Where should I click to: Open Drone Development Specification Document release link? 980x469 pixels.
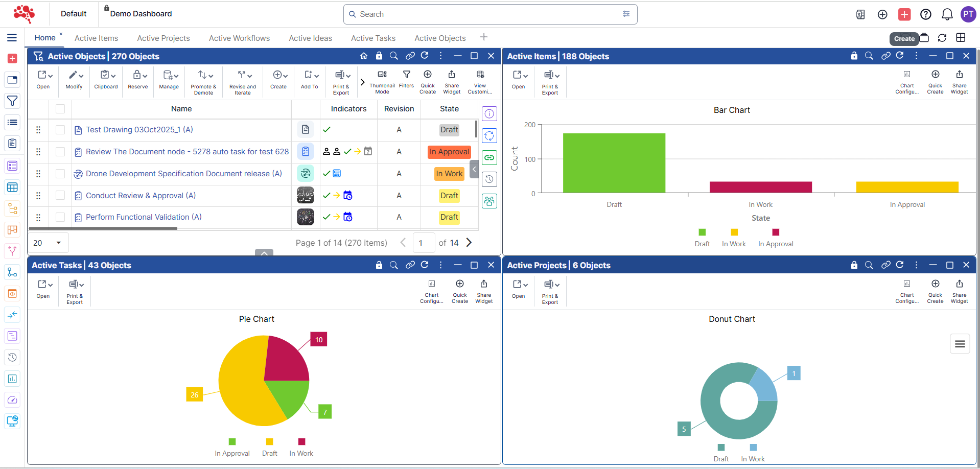coord(183,174)
